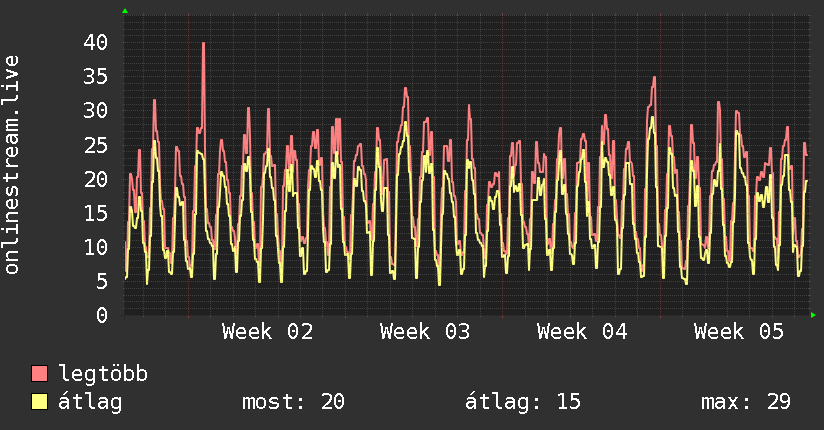Click the 30 y-axis tick label
Image resolution: width=824 pixels, height=430 pixels.
coord(96,111)
